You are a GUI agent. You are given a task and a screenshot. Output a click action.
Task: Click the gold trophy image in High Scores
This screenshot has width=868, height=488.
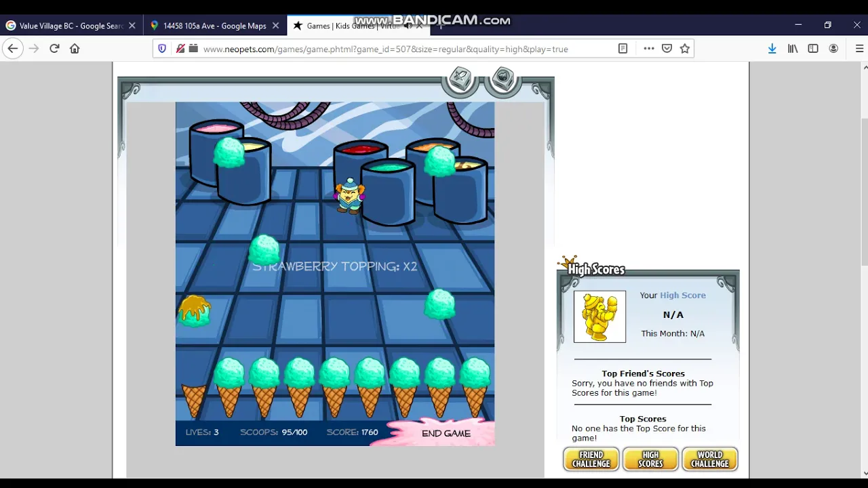(600, 317)
